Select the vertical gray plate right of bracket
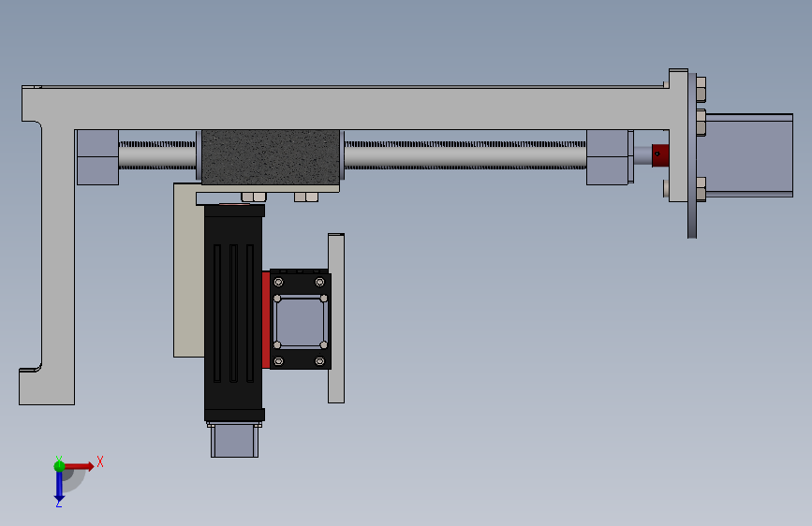812x526 pixels. 336,318
